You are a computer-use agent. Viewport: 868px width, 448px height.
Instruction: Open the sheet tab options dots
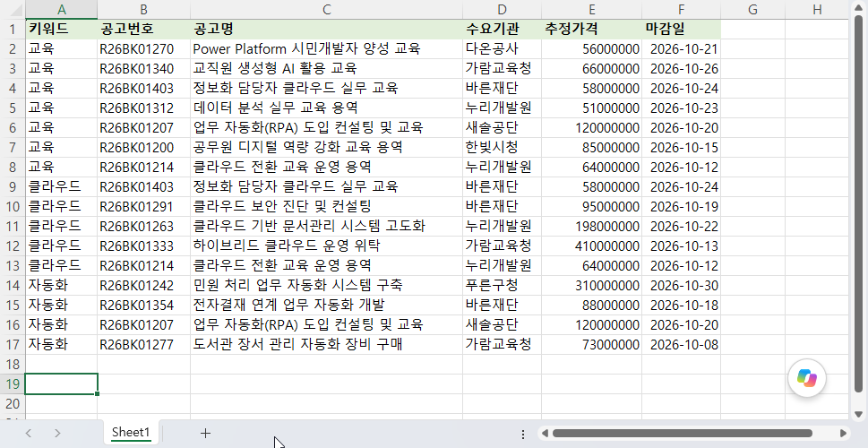pyautogui.click(x=523, y=434)
